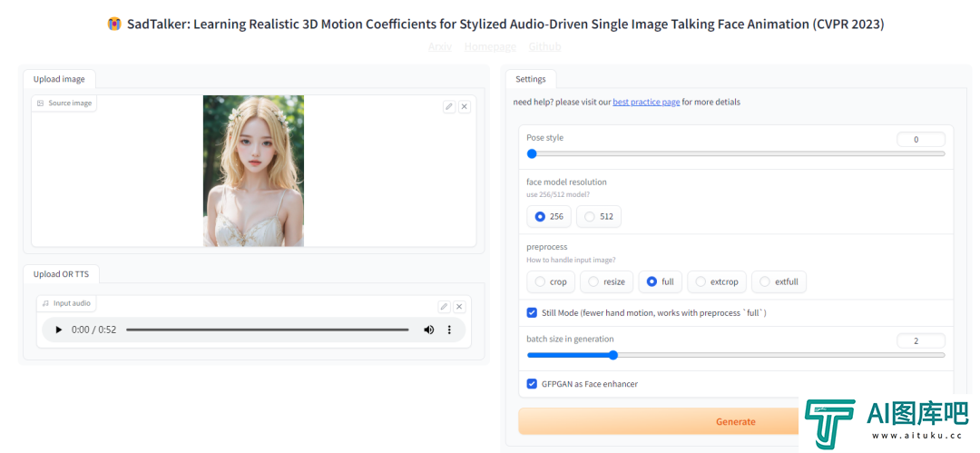Click the batch size number field
This screenshot has width=980, height=453.
[921, 340]
